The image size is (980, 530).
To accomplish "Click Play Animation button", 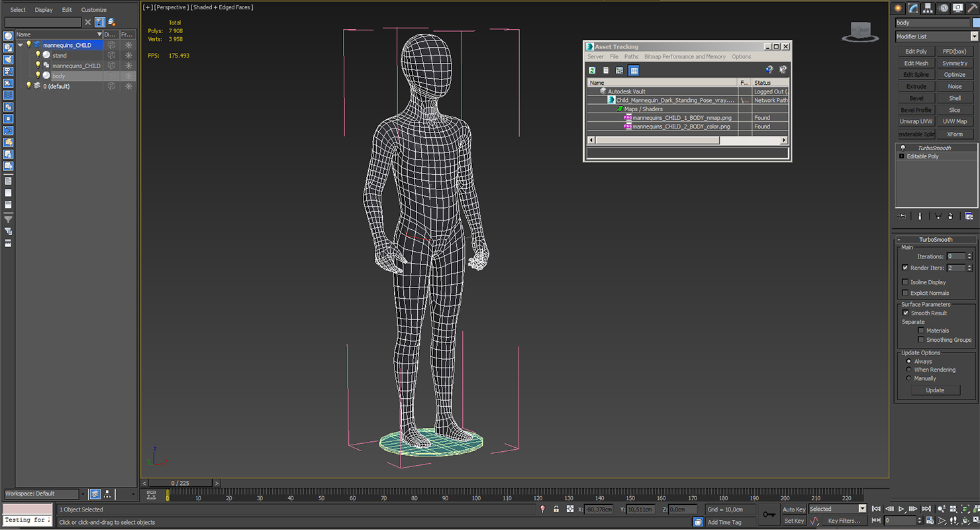I will coord(901,509).
